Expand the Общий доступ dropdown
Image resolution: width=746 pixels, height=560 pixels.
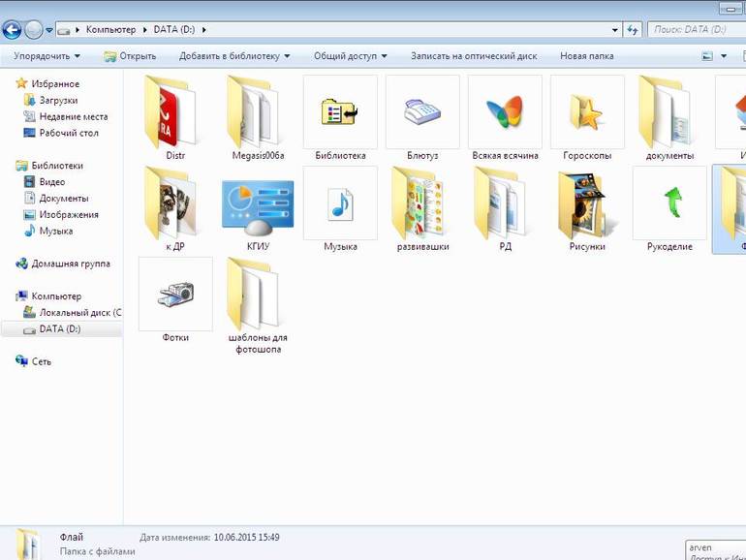point(350,56)
